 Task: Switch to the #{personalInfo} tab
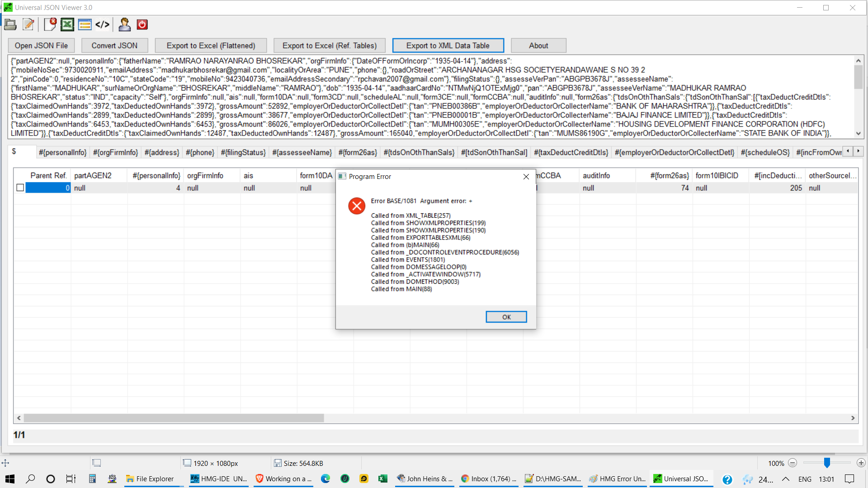pos(62,153)
